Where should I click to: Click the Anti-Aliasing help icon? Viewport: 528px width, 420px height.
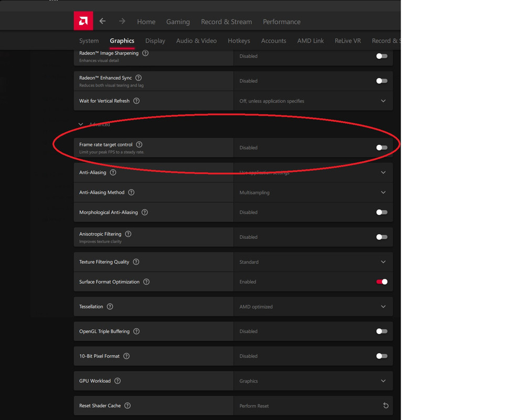pyautogui.click(x=113, y=172)
